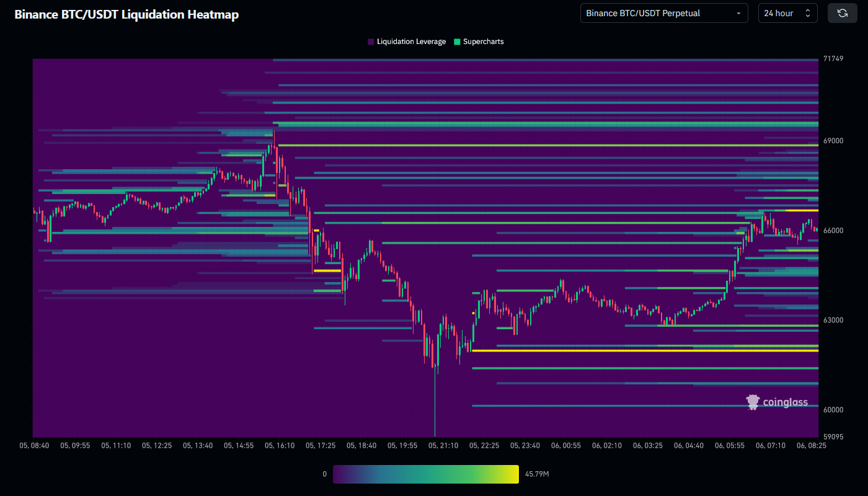
Task: Click the 60000 price axis label
Action: click(x=833, y=410)
